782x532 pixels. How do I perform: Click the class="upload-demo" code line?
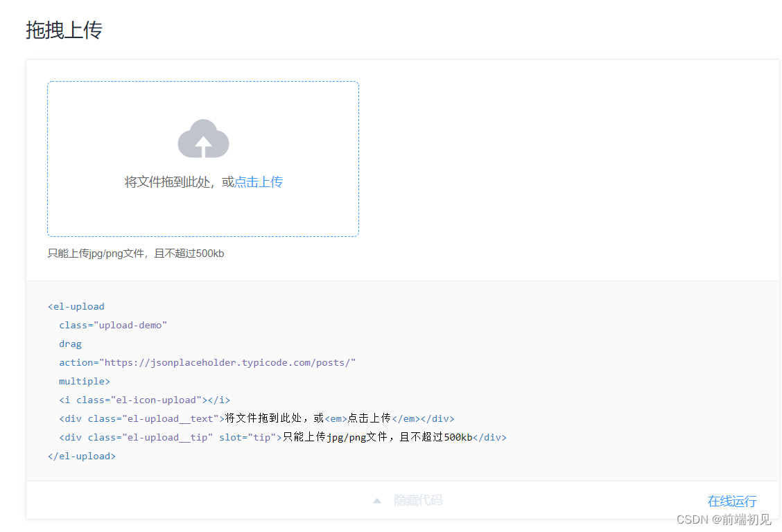click(113, 325)
